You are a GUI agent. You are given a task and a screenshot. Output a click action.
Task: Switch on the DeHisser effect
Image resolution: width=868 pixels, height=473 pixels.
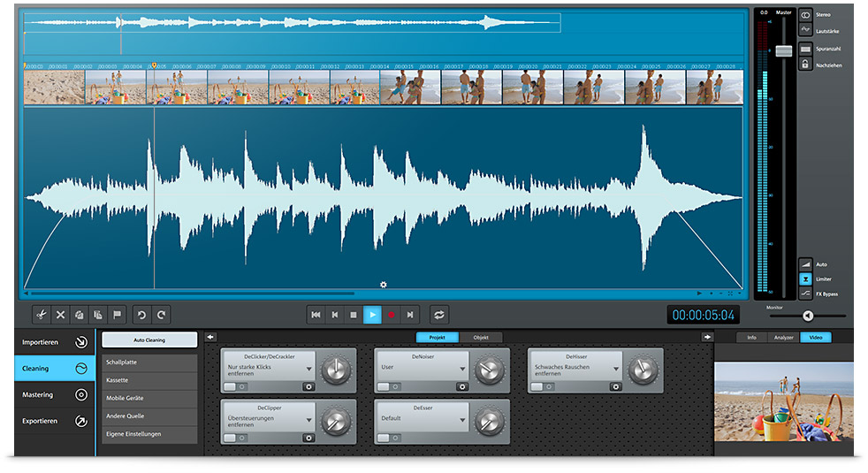coord(543,386)
